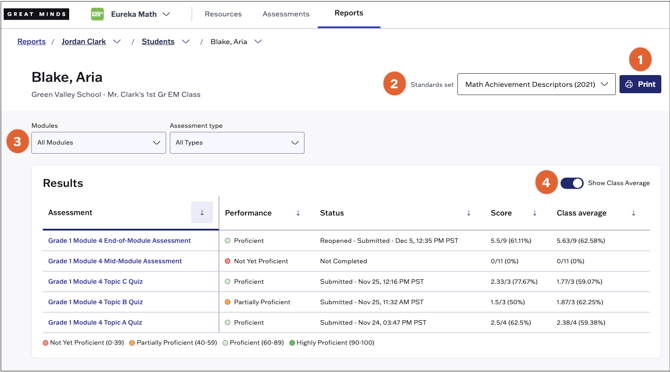Click the Not Completed status cell
The width and height of the screenshot is (670, 372).
click(x=344, y=261)
